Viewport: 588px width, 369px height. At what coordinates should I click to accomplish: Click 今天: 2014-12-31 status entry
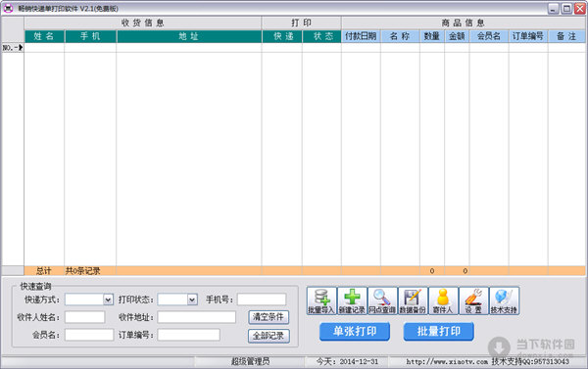pos(347,361)
